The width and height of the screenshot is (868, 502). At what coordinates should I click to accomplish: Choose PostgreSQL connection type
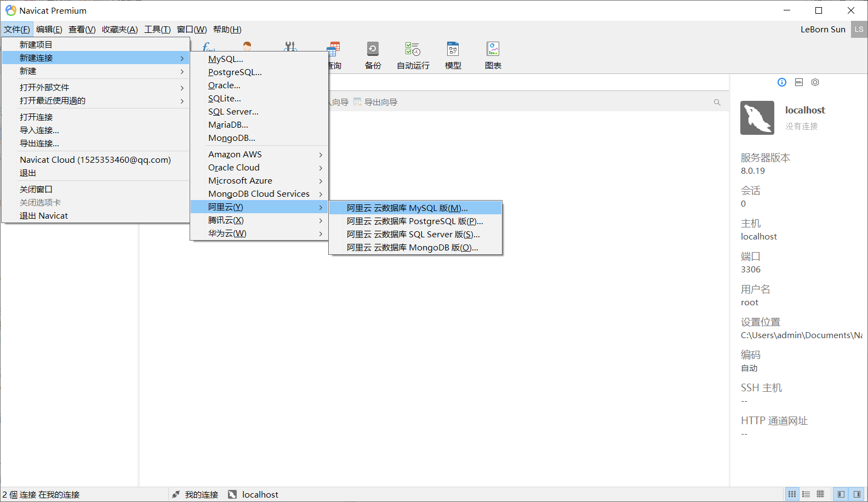pyautogui.click(x=259, y=72)
